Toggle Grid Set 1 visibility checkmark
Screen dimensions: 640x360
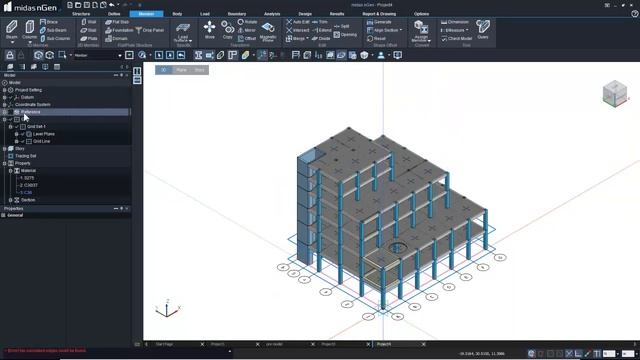coord(17,127)
